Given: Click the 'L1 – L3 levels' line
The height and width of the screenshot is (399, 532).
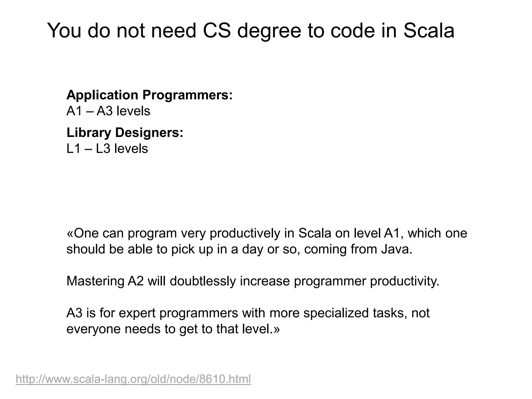Looking at the screenshot, I should click(107, 149).
